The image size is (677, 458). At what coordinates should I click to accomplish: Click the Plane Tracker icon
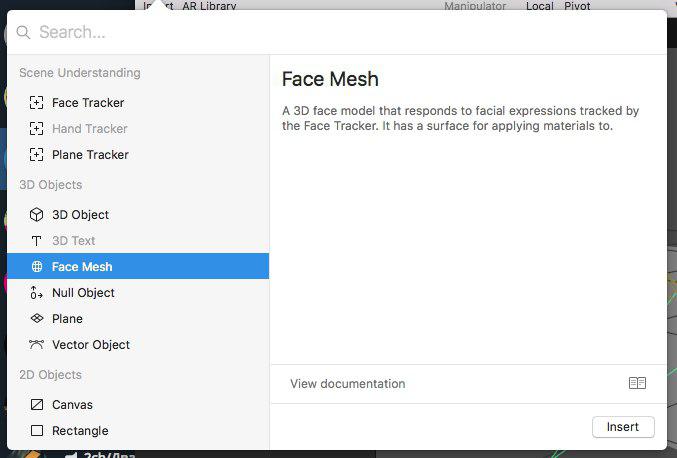(x=37, y=155)
